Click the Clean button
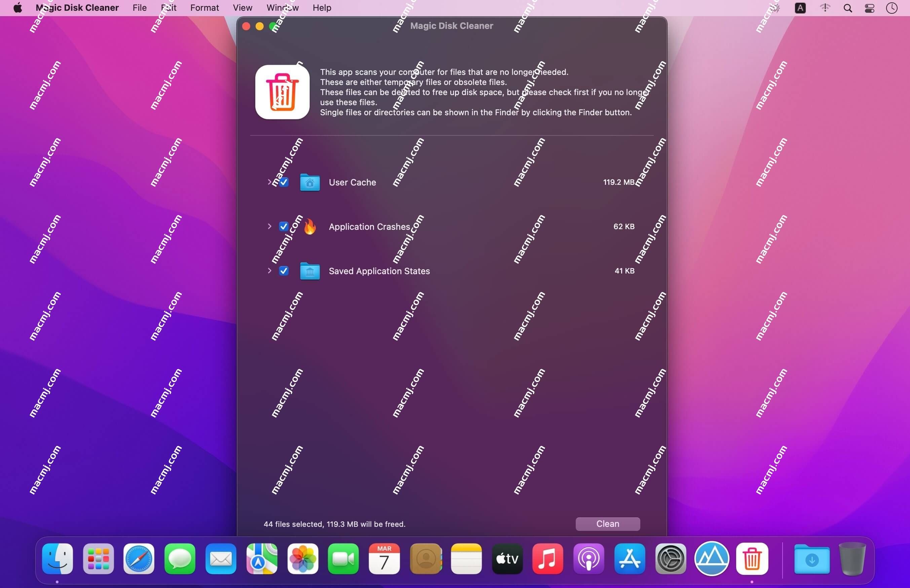910x588 pixels. coord(608,524)
